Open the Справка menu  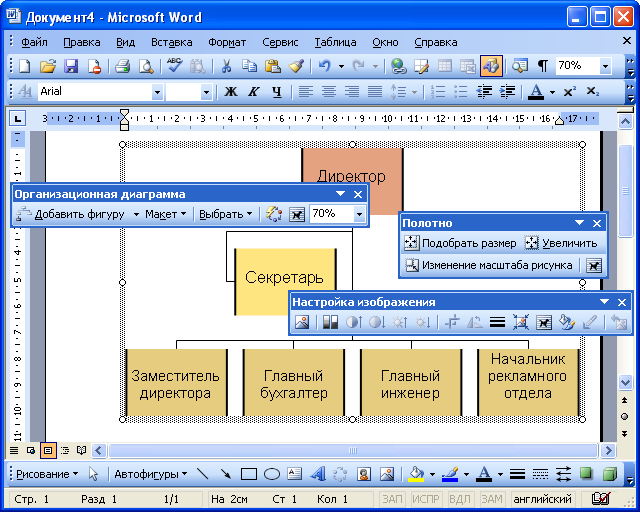[x=436, y=42]
